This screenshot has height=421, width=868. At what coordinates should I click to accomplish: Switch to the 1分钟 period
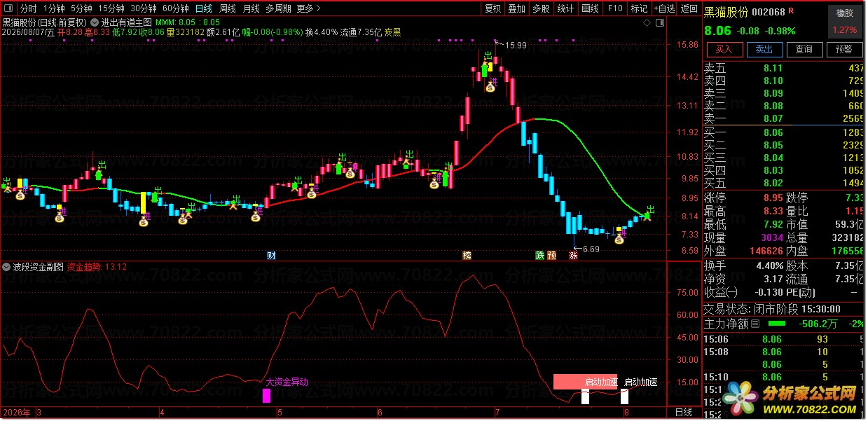point(54,8)
